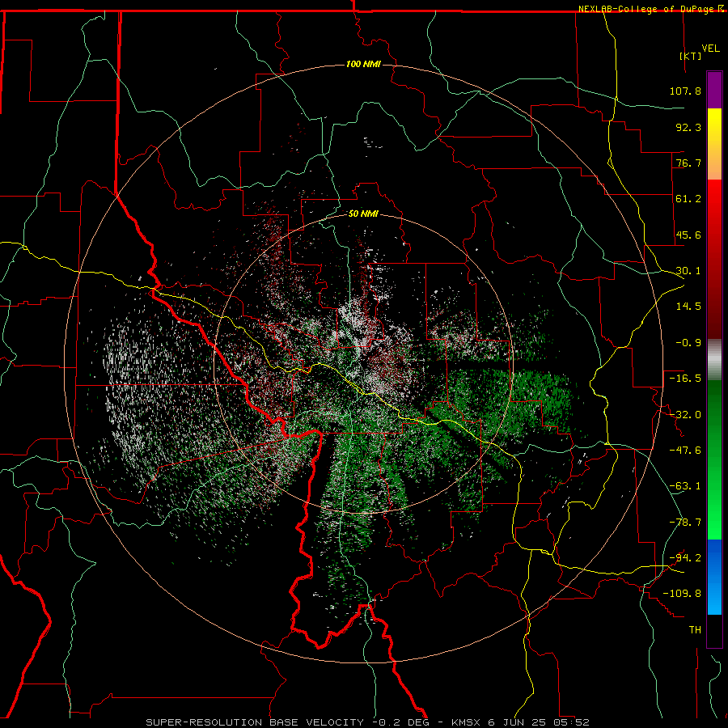728x728 pixels.
Task: Click the NEXLAB-College of DuPage title text
Action: tap(646, 9)
